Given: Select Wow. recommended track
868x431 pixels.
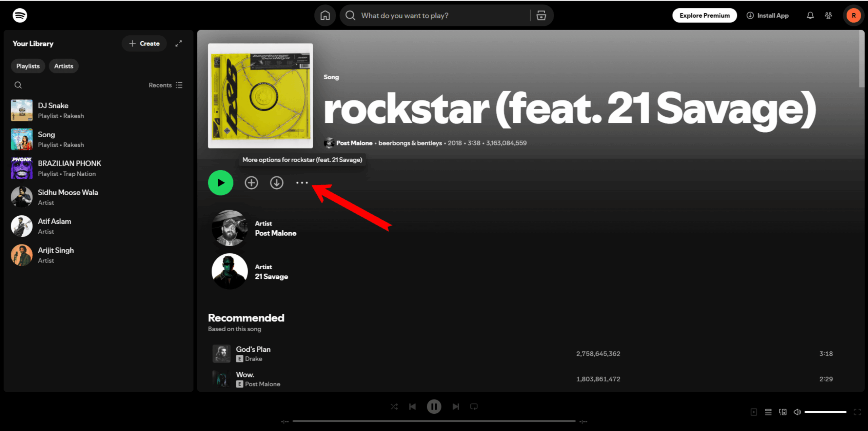Looking at the screenshot, I should (x=531, y=379).
